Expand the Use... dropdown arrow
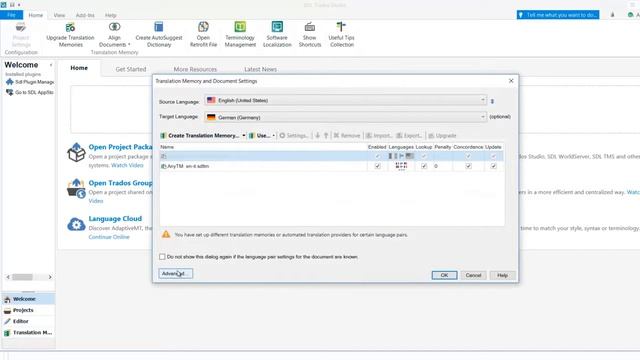 273,136
